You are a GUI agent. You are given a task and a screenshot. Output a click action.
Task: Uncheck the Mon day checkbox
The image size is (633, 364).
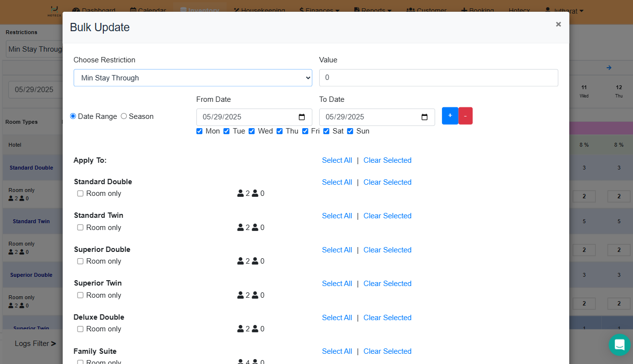point(199,131)
